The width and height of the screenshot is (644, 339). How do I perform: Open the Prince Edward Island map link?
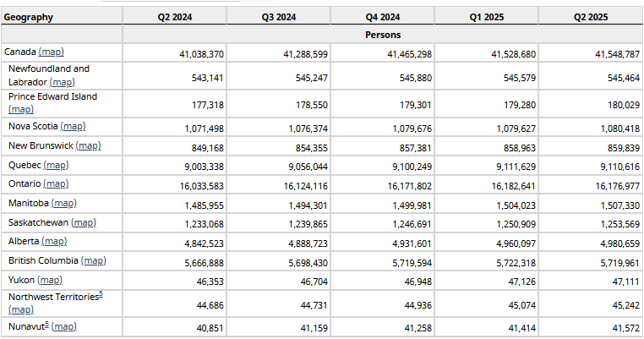[x=21, y=109]
